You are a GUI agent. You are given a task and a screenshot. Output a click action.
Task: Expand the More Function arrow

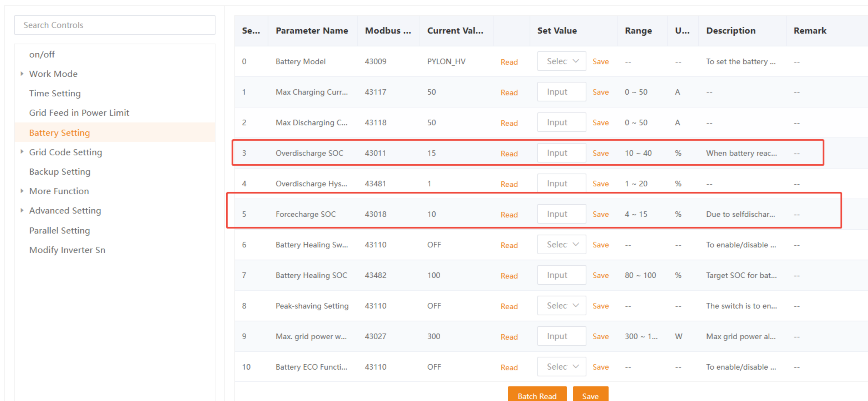[x=22, y=191]
